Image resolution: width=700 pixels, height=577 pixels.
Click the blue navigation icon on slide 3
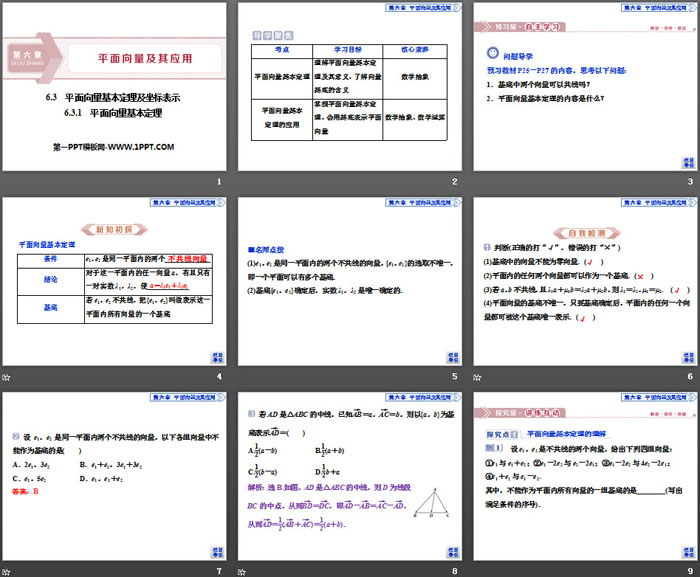[688, 163]
